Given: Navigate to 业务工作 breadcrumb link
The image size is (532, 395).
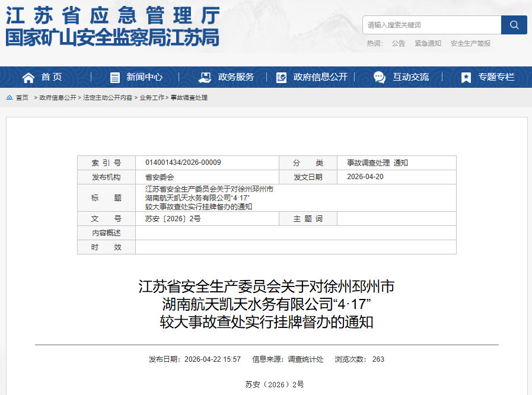Looking at the screenshot, I should [x=152, y=98].
